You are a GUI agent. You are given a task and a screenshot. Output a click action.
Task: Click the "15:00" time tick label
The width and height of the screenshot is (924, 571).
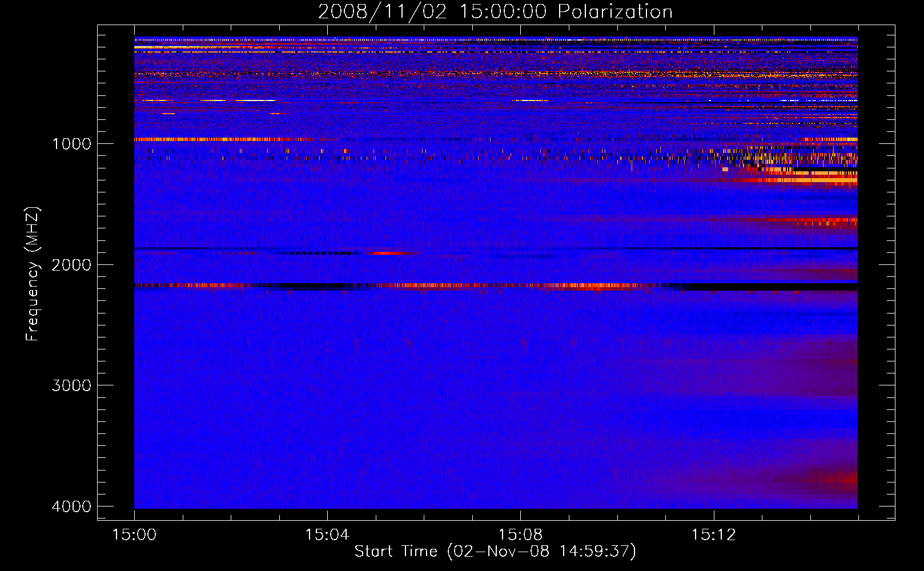coord(134,535)
